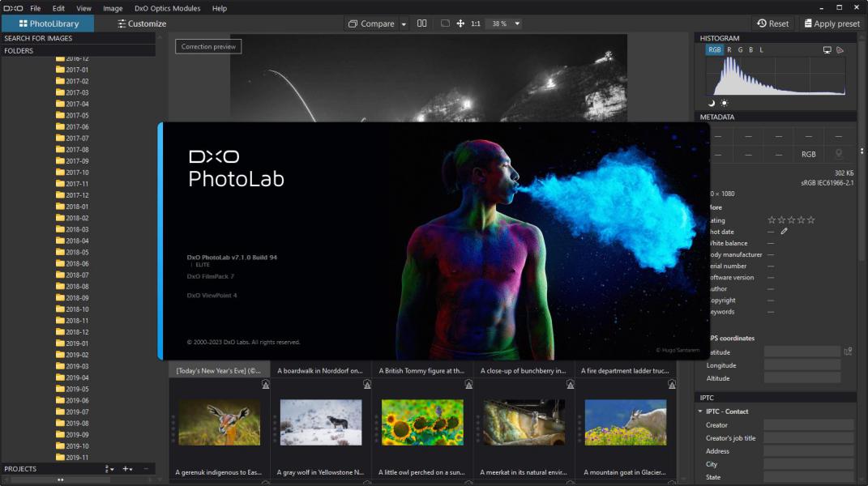This screenshot has height=486, width=868.
Task: Click badge icon on gerenuk thumbnail
Action: point(266,384)
